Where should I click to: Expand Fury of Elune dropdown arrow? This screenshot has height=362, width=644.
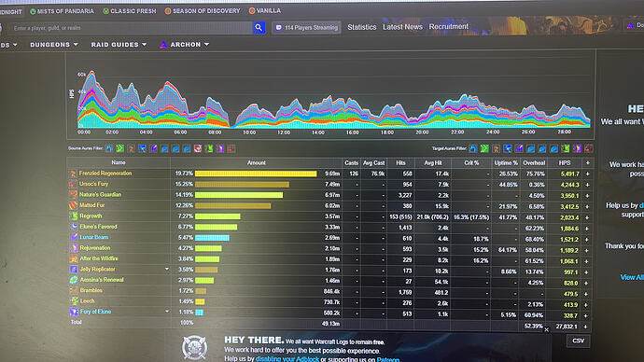pos(167,312)
